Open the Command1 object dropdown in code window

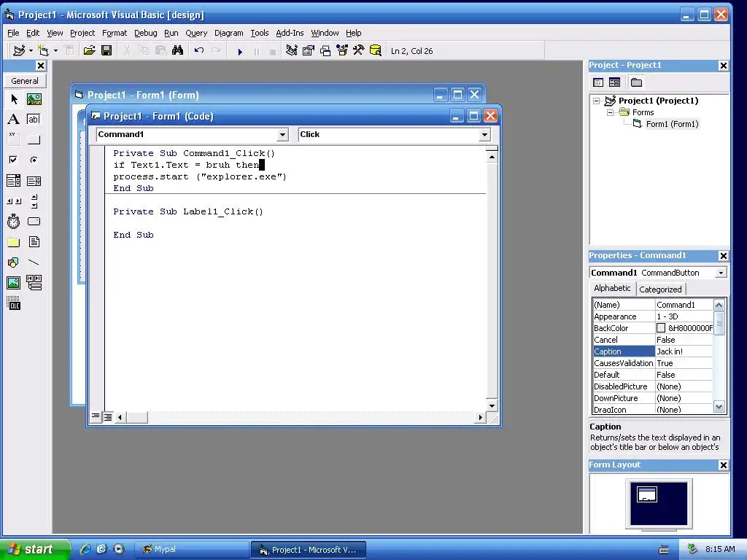coord(282,135)
